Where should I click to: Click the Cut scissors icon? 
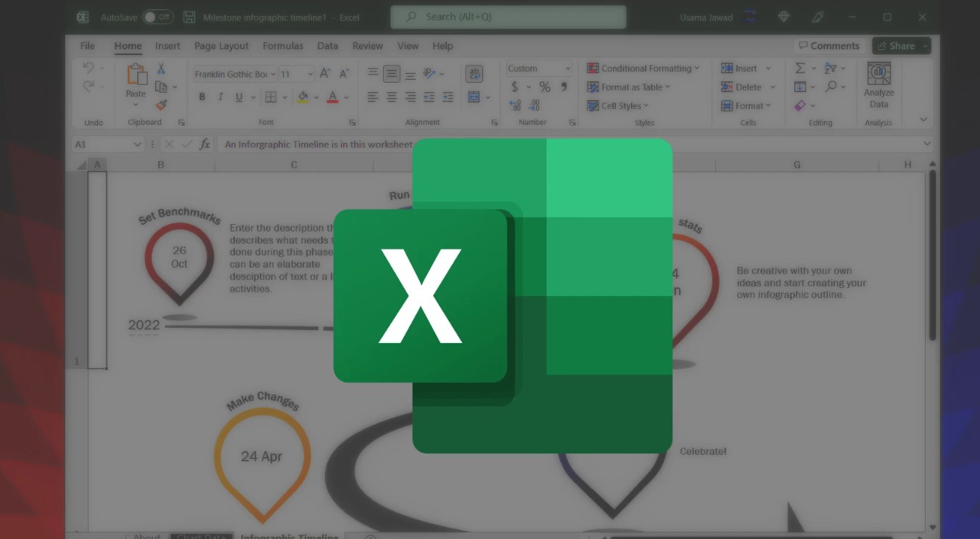coord(161,69)
